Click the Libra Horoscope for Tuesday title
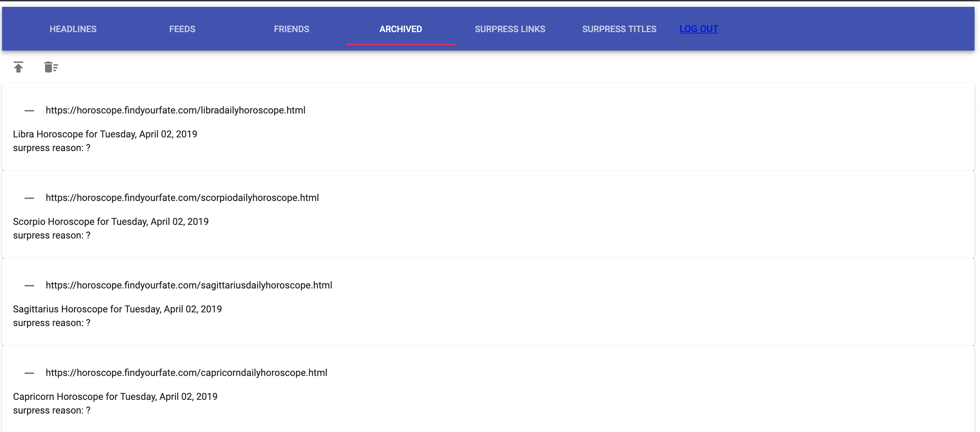The width and height of the screenshot is (980, 432). (x=105, y=134)
